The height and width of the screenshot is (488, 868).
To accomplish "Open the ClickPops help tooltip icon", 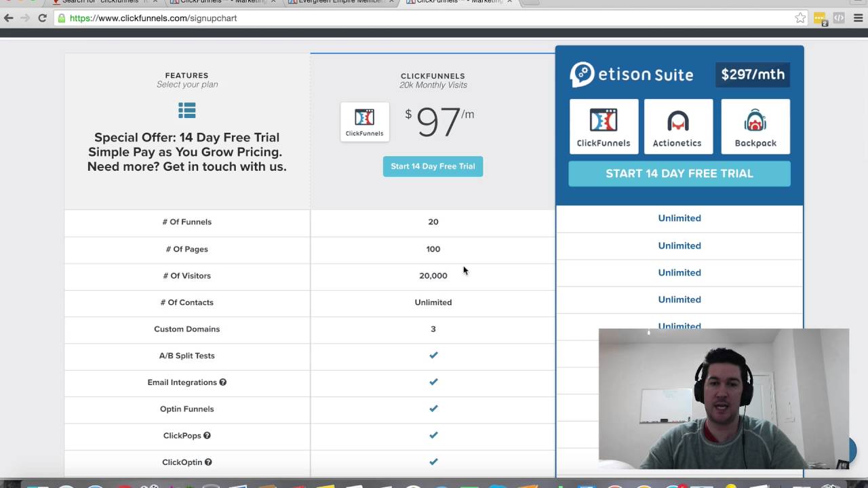I will coord(207,436).
